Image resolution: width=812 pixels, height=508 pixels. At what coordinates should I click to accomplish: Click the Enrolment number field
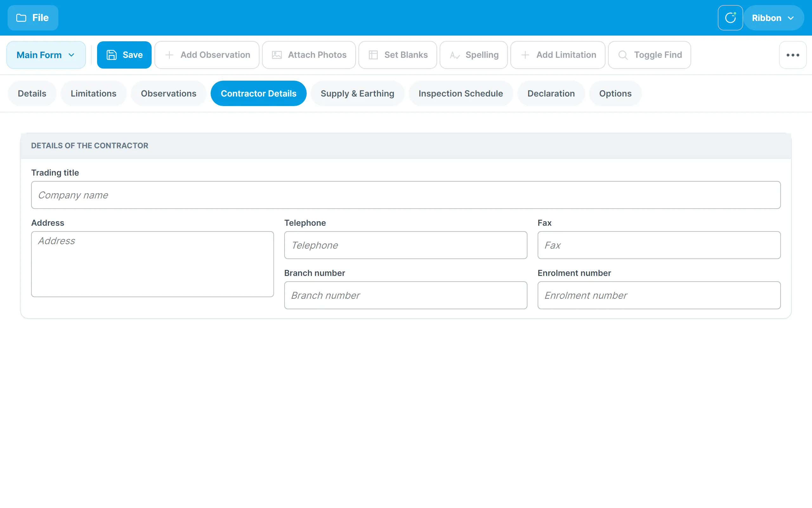point(659,295)
